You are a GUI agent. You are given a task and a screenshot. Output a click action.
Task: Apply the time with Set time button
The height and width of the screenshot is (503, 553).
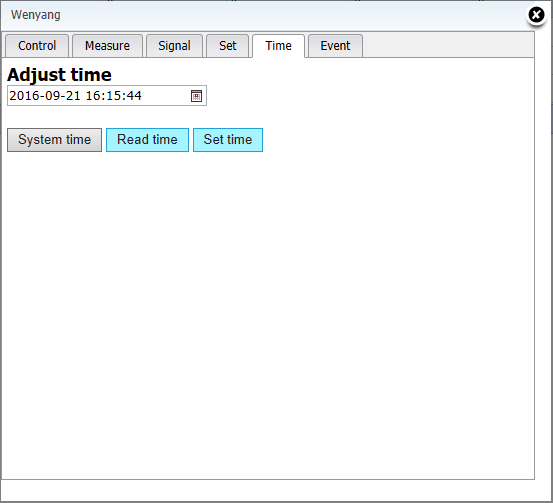click(x=228, y=140)
